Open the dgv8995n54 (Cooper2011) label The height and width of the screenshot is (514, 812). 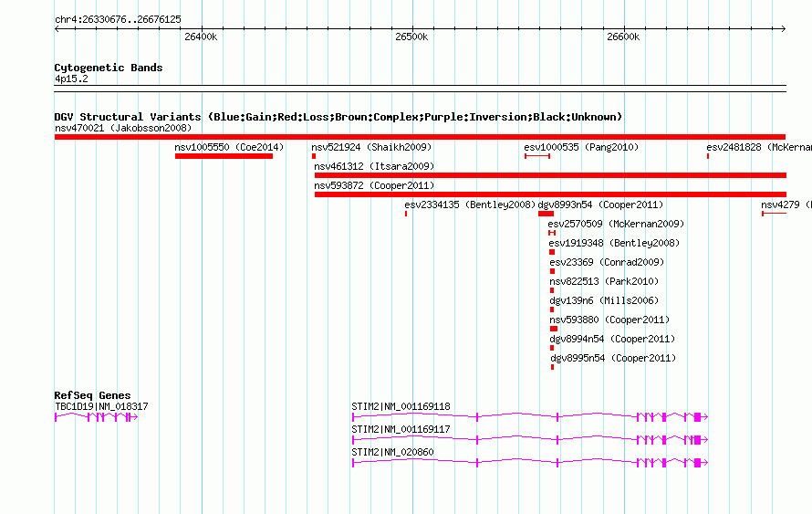613,358
